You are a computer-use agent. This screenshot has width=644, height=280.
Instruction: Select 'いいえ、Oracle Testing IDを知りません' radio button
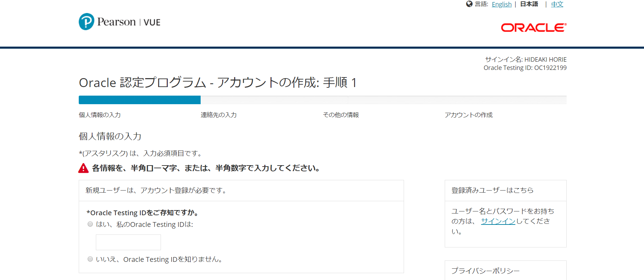click(90, 259)
